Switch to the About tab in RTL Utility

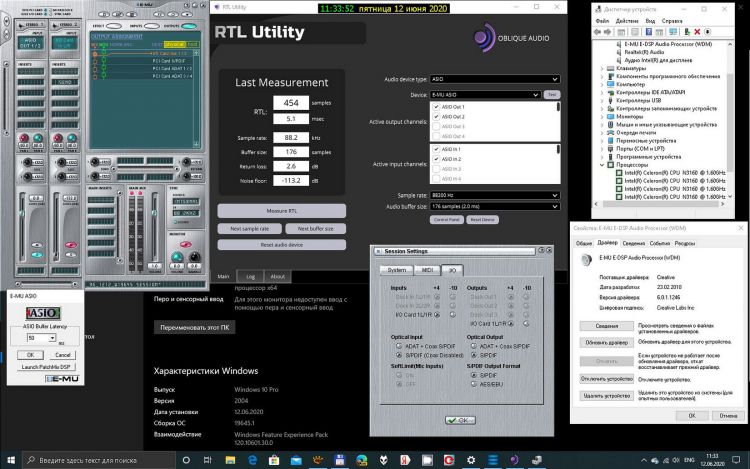[x=277, y=276]
